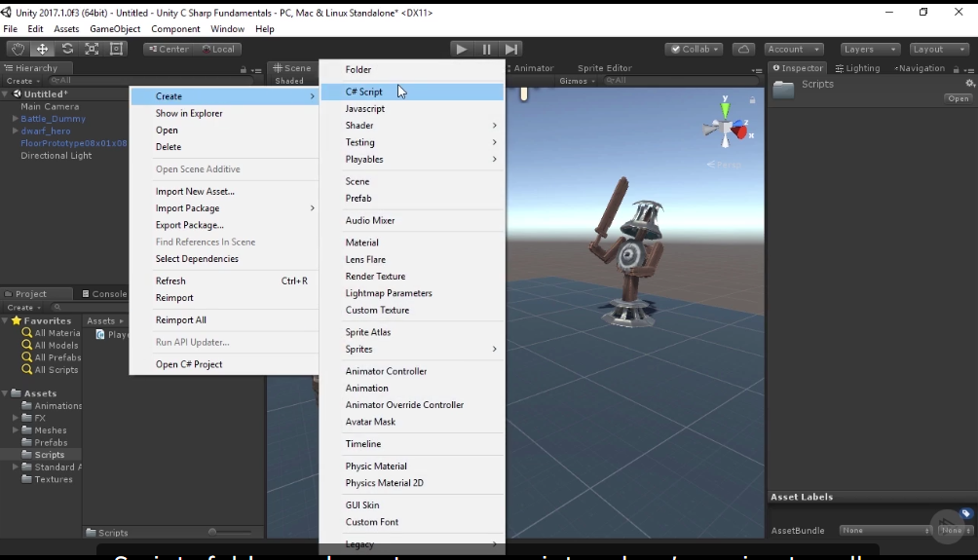978x560 pixels.
Task: Expand the dwarf_hero object
Action: (x=15, y=131)
